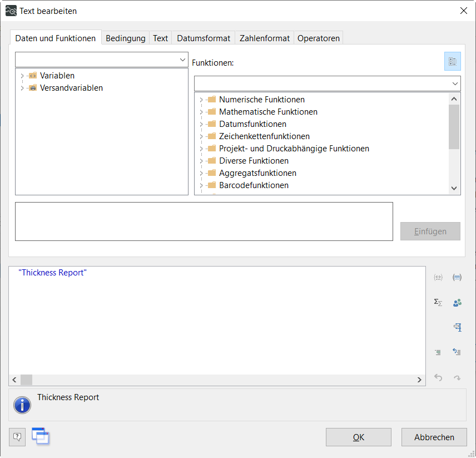Click the blue parentheses icon beside the editor
Screen dimensions: 476x458
click(457, 277)
